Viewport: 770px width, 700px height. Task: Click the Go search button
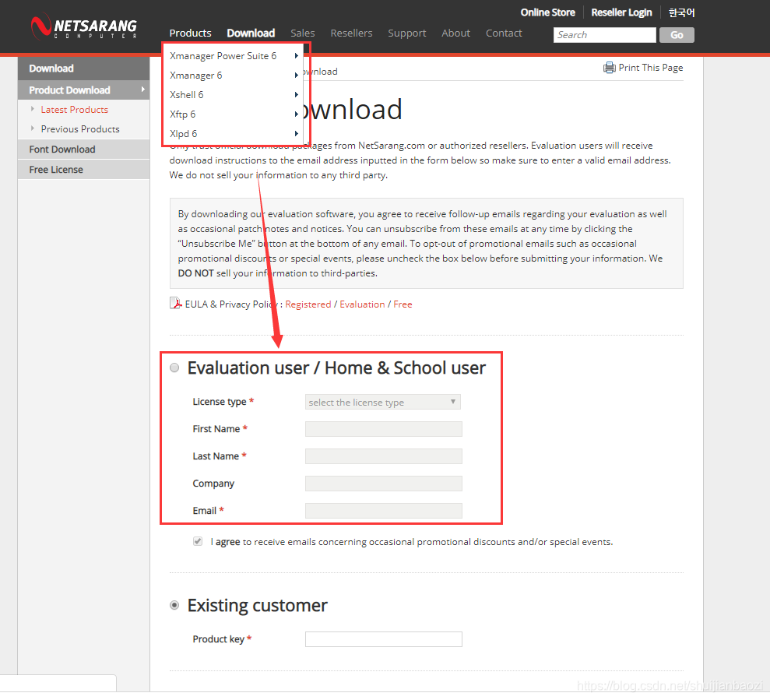[677, 35]
